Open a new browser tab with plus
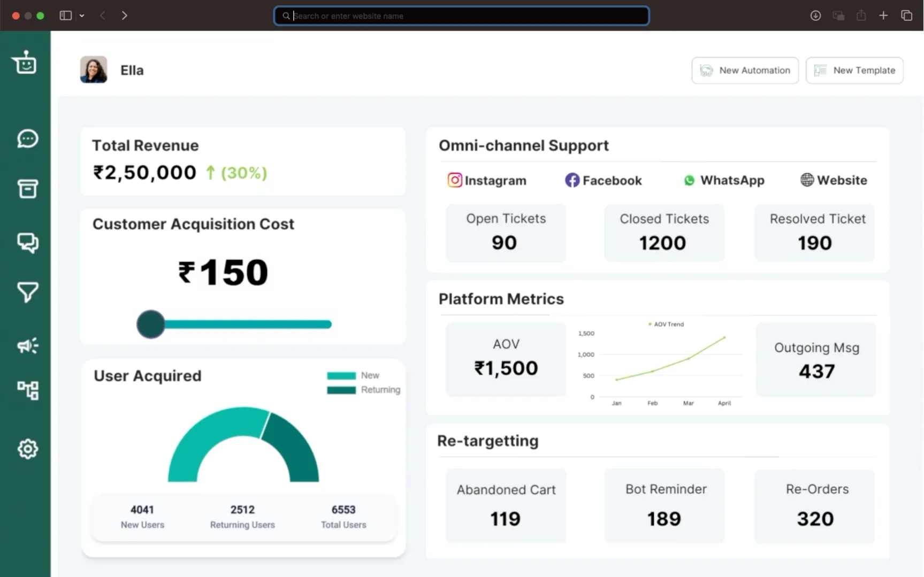Image resolution: width=924 pixels, height=577 pixels. 883,16
